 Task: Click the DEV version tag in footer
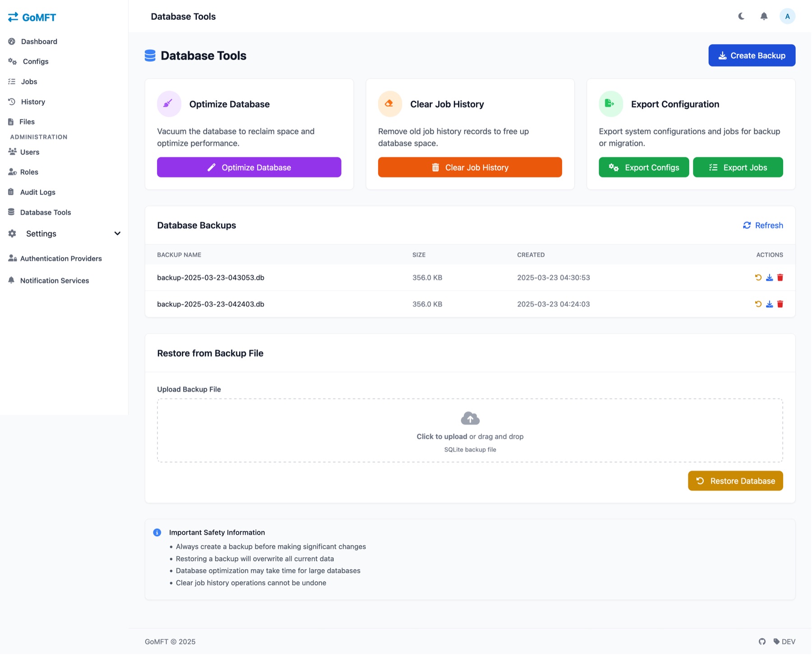pyautogui.click(x=784, y=641)
